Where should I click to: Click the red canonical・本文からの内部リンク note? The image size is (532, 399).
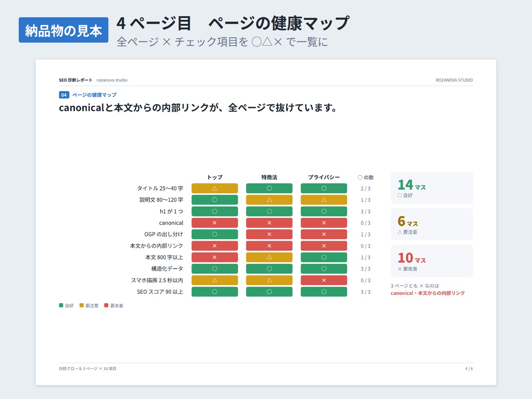tap(428, 293)
